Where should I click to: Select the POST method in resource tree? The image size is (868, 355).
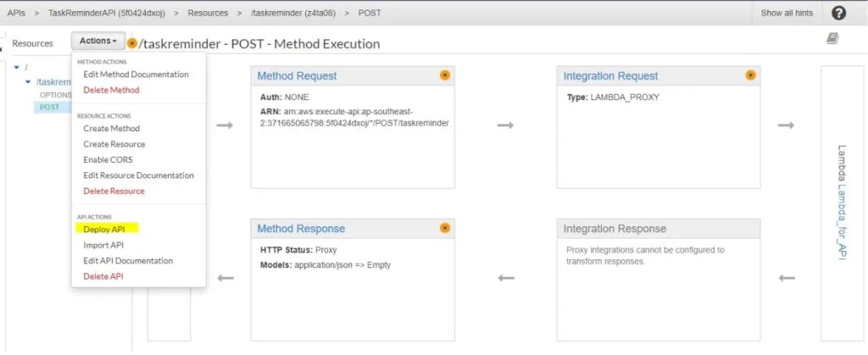pyautogui.click(x=49, y=107)
